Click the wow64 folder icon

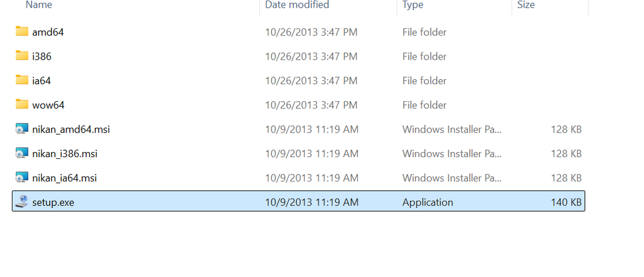[22, 104]
